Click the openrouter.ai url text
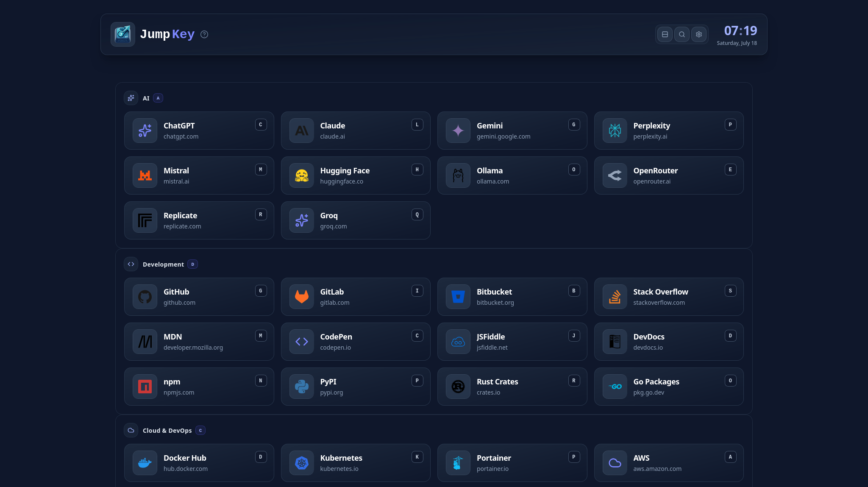This screenshot has width=868, height=487. [652, 181]
